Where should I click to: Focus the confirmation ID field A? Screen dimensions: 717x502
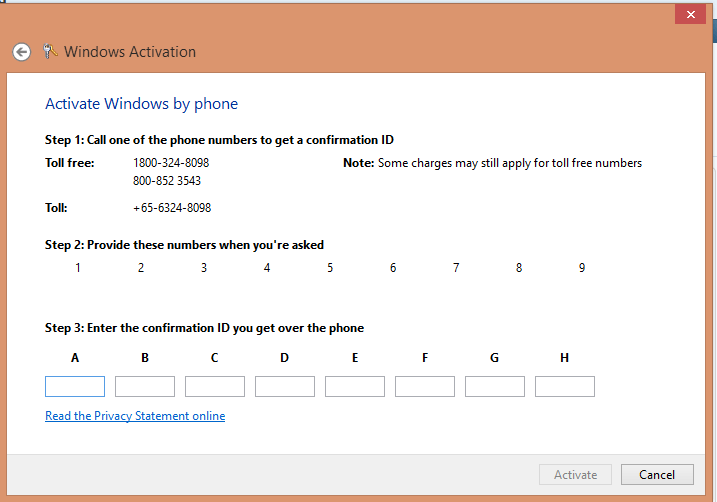[x=75, y=386]
